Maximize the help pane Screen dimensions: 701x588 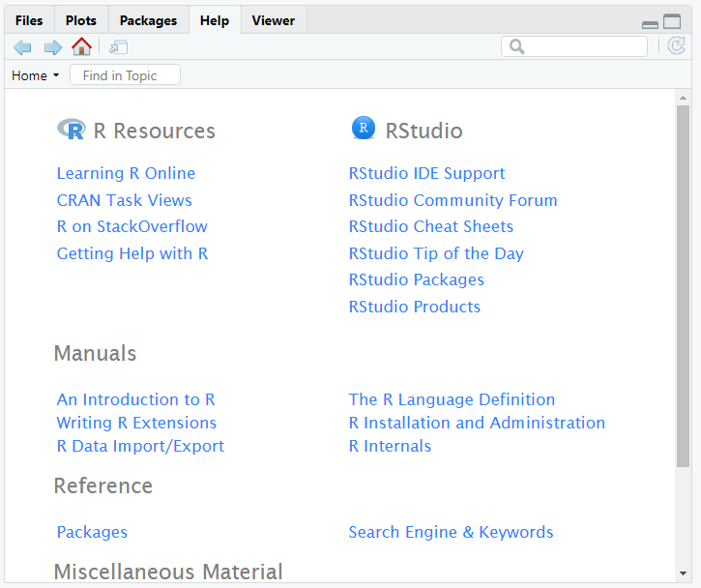[672, 21]
